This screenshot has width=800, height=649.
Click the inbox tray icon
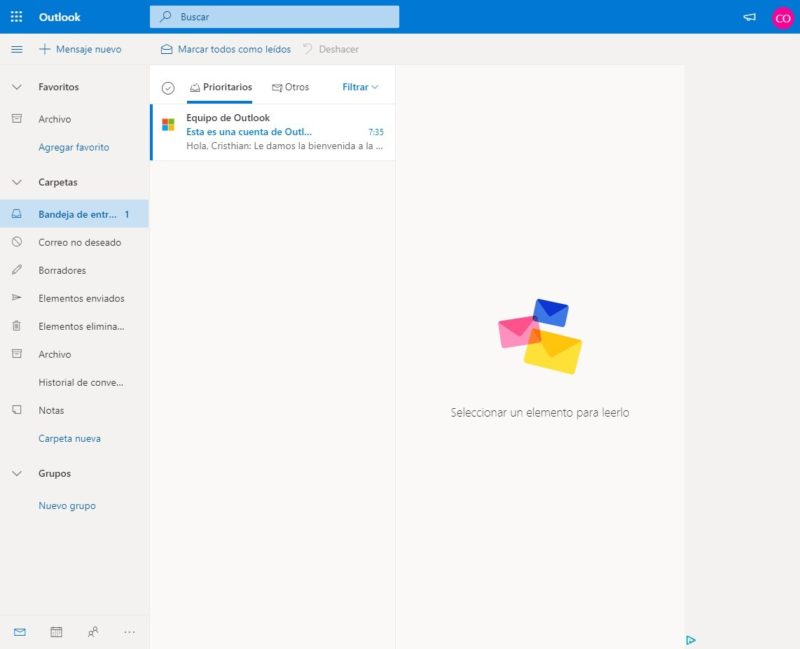tap(17, 214)
